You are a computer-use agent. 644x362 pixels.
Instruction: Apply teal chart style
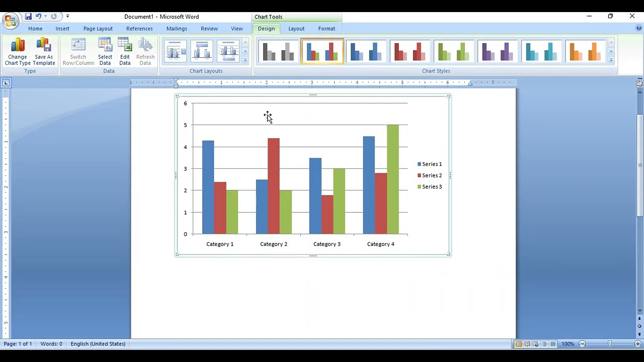[x=541, y=51]
